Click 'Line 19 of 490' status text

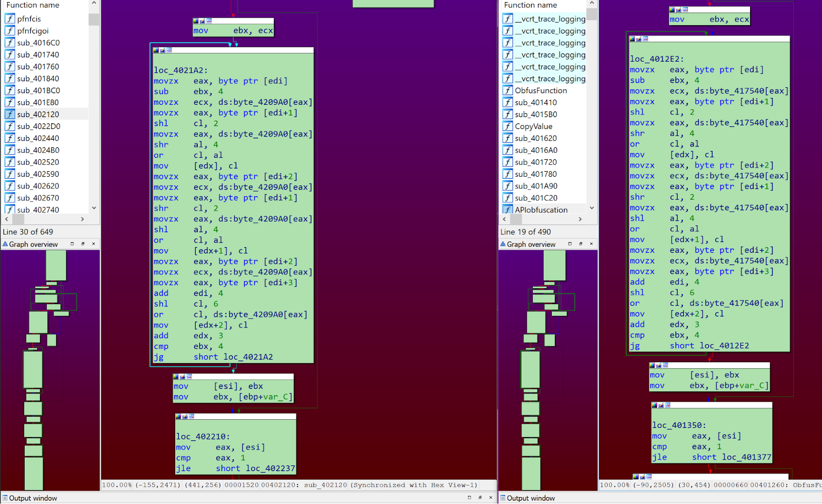(x=526, y=232)
